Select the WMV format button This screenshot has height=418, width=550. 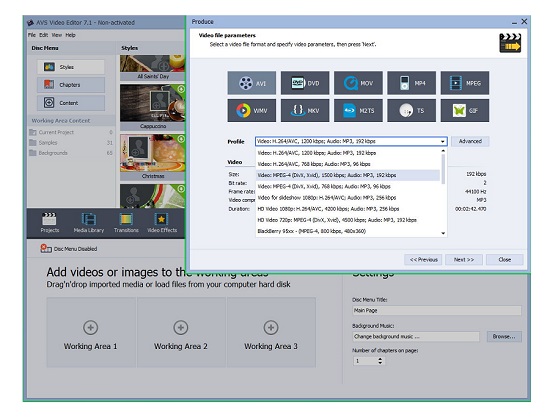click(x=251, y=110)
